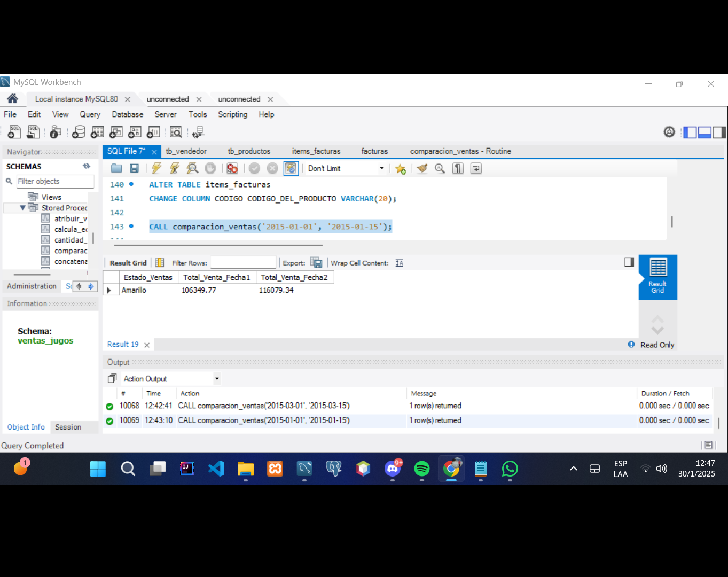
Task: Execute the selected query with lightning bolt
Action: [x=156, y=168]
